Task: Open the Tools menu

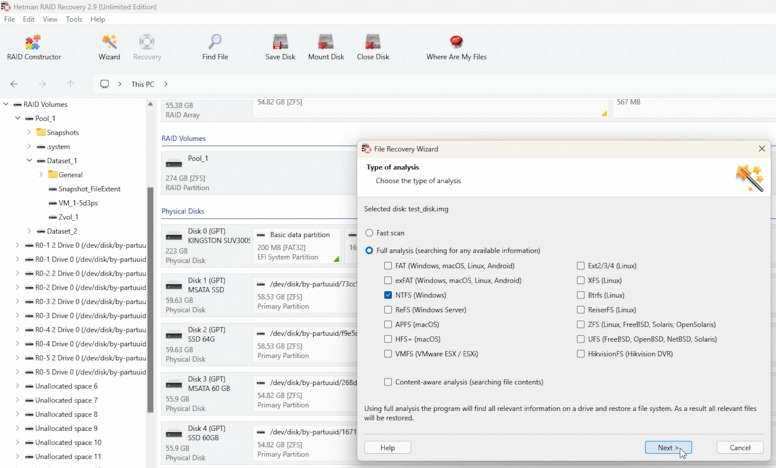Action: pyautogui.click(x=74, y=19)
